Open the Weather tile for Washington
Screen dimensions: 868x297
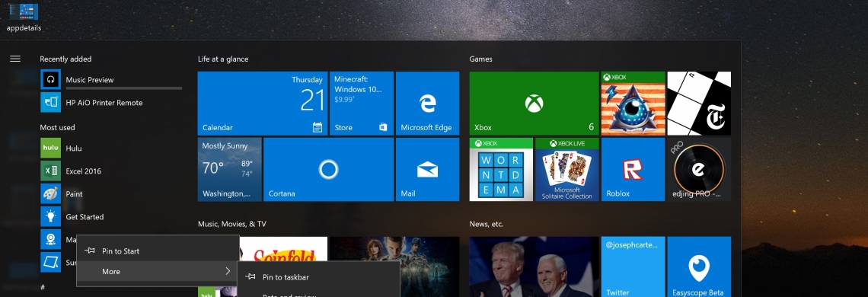tap(230, 169)
